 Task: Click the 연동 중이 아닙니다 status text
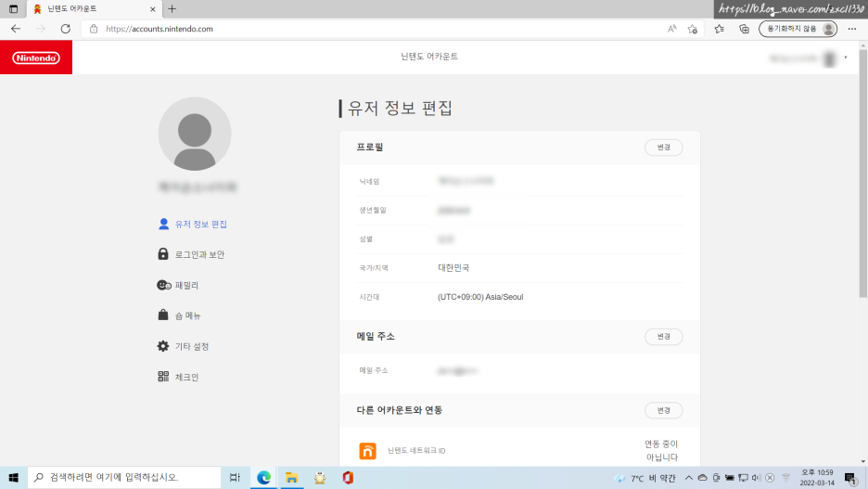[661, 450]
